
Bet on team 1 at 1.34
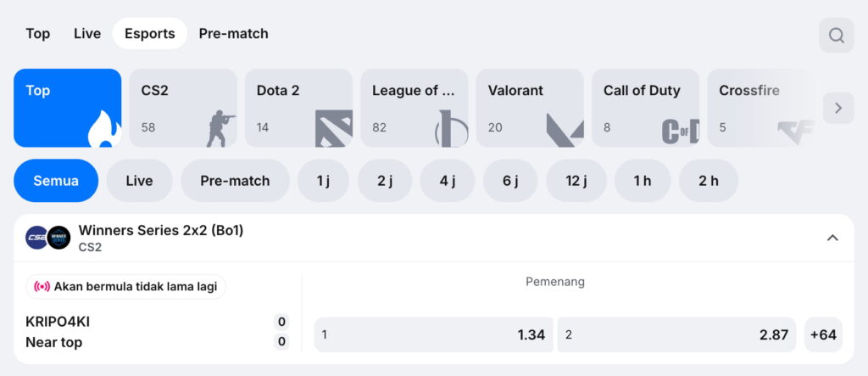point(433,334)
